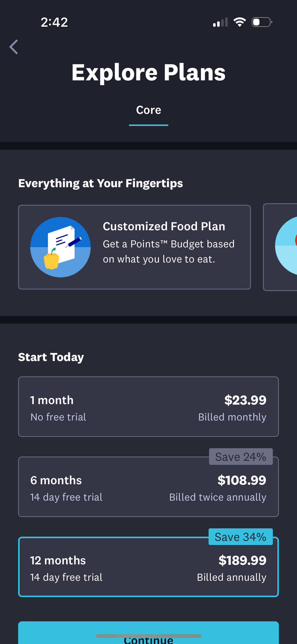The width and height of the screenshot is (297, 644).
Task: Tap the $189.99 annual price
Action: [x=242, y=560]
